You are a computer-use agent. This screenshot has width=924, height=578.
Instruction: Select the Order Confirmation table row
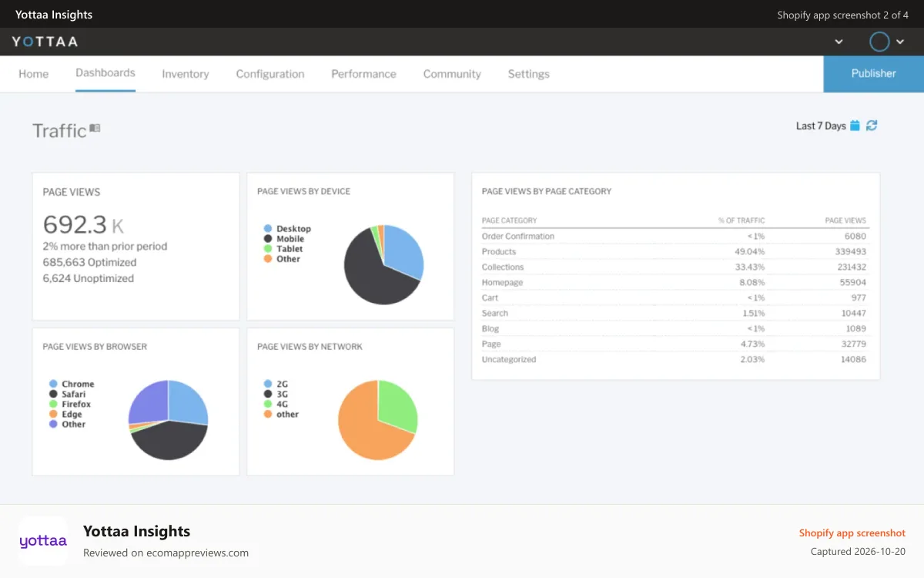(x=675, y=237)
